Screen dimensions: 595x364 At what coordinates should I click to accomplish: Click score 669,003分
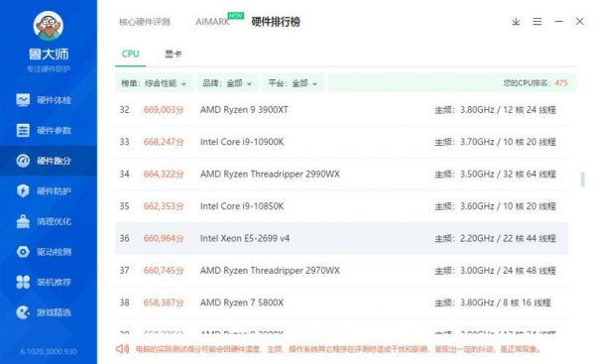[x=164, y=110]
